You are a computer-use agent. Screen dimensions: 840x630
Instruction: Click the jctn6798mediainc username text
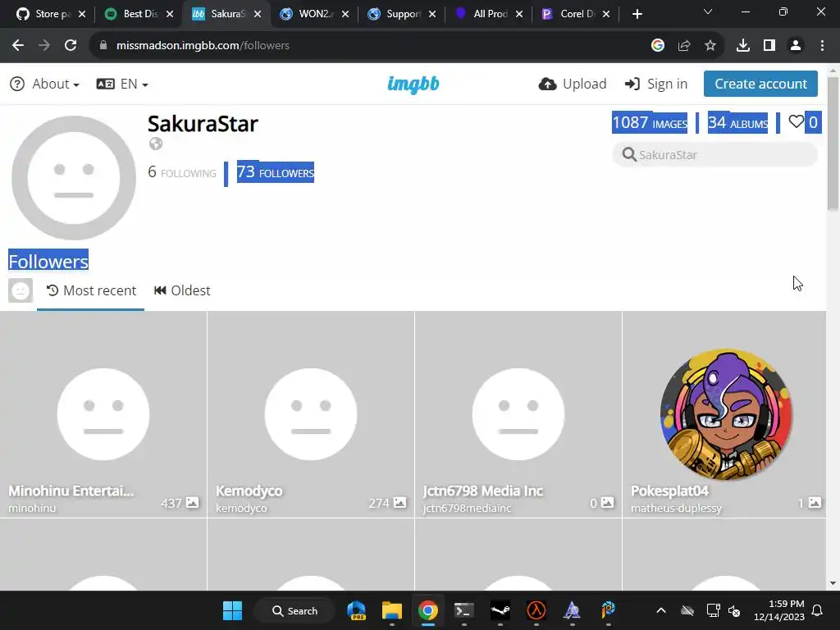467,508
